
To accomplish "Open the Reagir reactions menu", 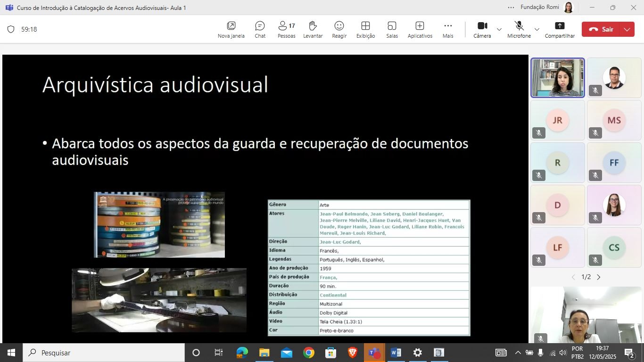I will pyautogui.click(x=339, y=29).
